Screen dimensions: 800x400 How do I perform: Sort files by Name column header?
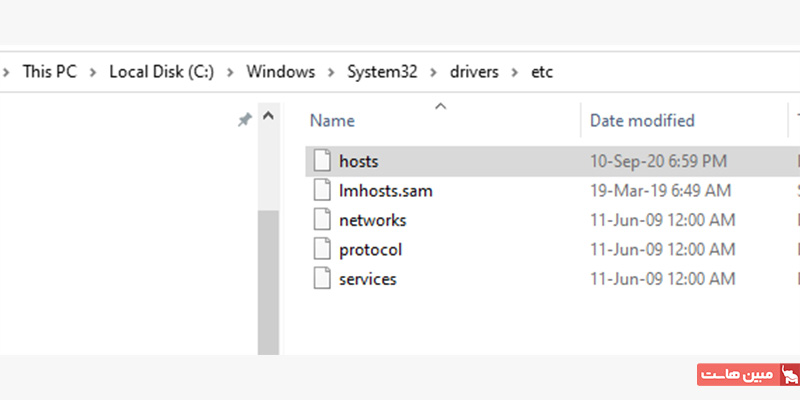coord(333,121)
